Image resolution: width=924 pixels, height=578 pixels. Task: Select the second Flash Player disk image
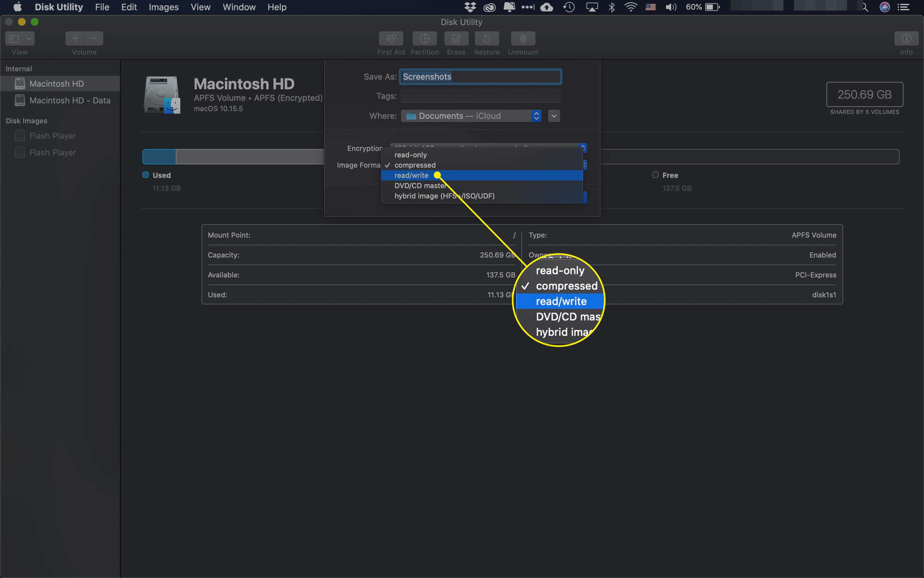pos(60,153)
